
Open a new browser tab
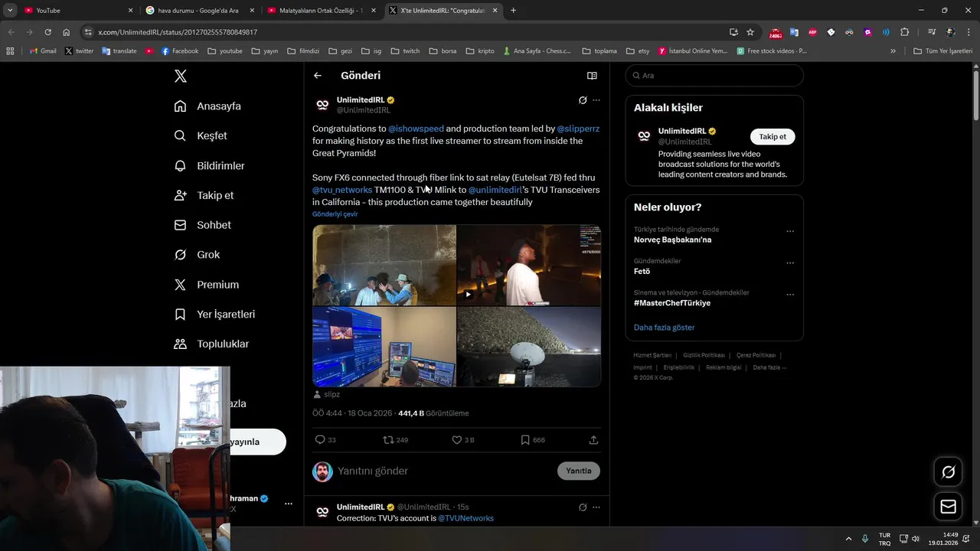point(513,11)
